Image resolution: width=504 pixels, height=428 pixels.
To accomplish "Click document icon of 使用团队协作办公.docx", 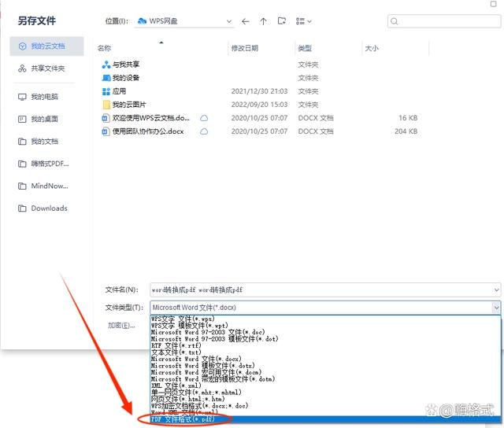I will tap(106, 131).
